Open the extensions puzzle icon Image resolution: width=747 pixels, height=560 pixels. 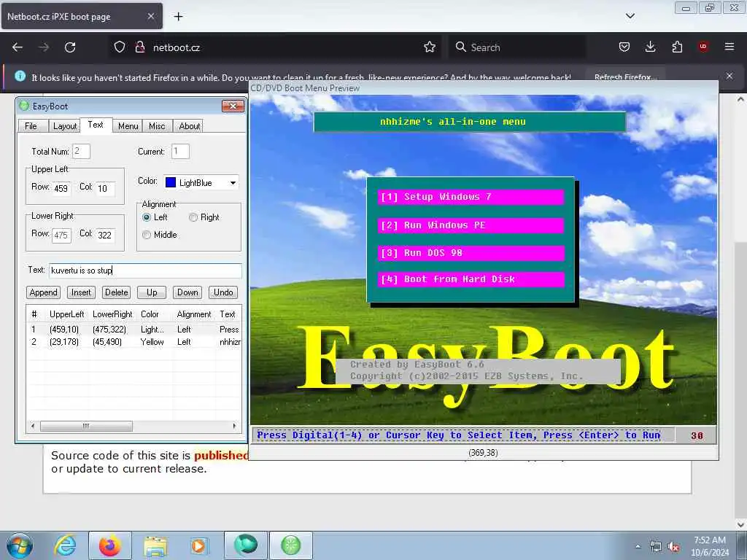coord(677,47)
